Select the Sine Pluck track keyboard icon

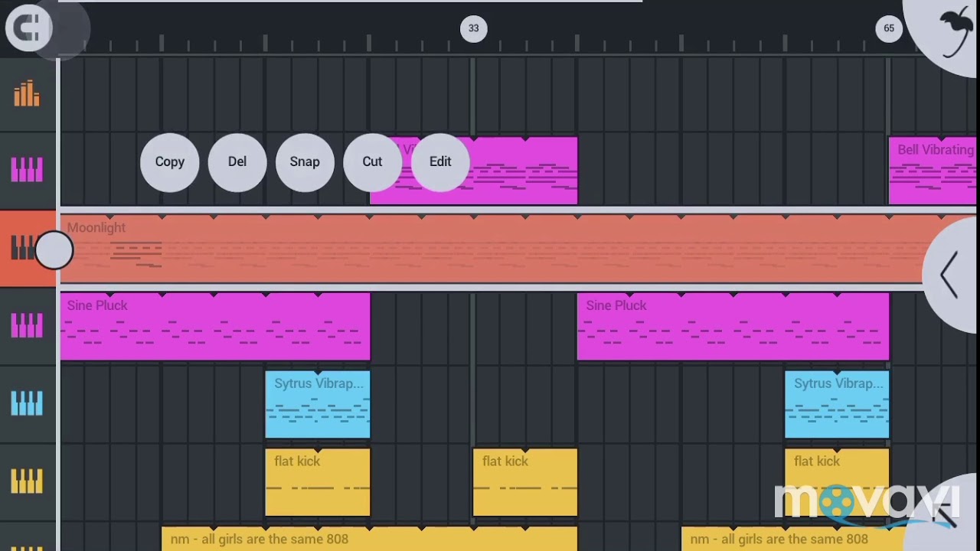[x=27, y=325]
